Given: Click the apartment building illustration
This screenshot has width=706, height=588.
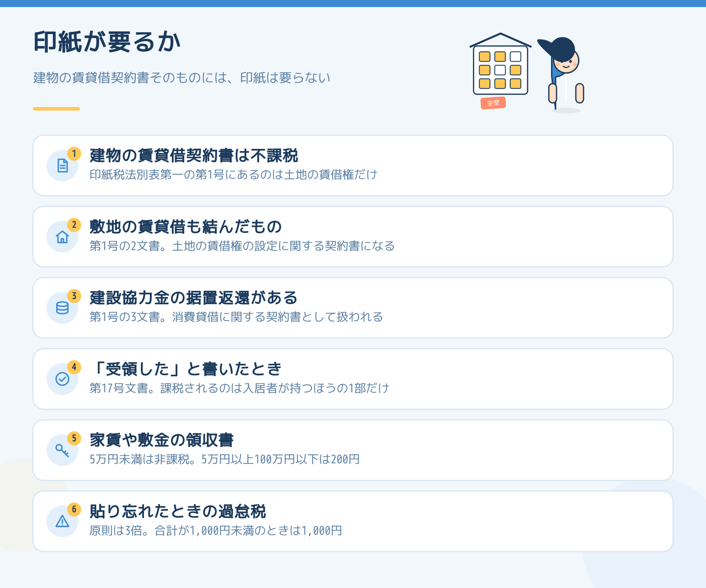Looking at the screenshot, I should 500,65.
